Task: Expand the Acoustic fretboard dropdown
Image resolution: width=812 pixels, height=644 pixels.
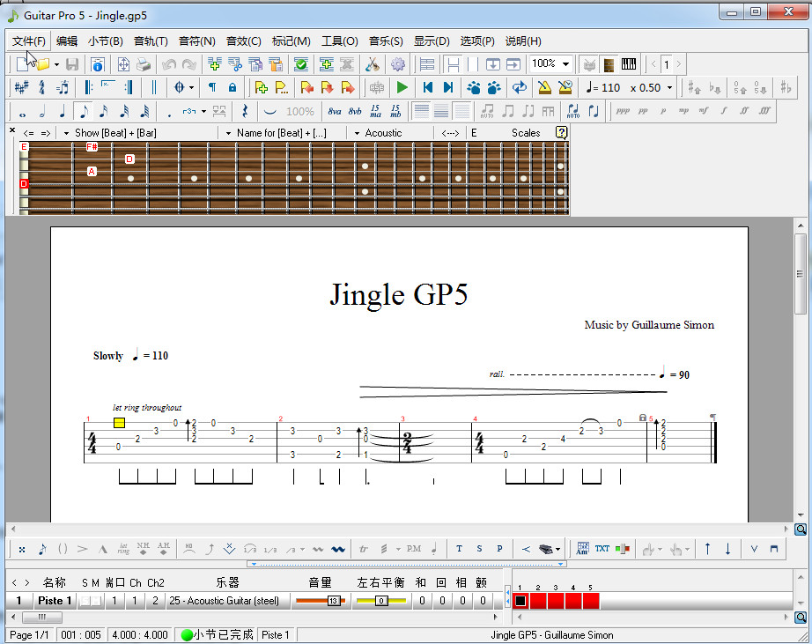Action: click(x=357, y=133)
